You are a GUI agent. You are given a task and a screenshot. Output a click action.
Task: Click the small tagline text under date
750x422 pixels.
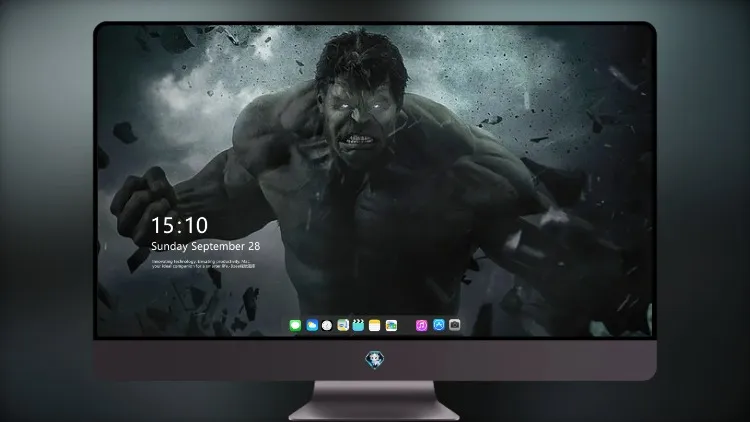[203, 264]
